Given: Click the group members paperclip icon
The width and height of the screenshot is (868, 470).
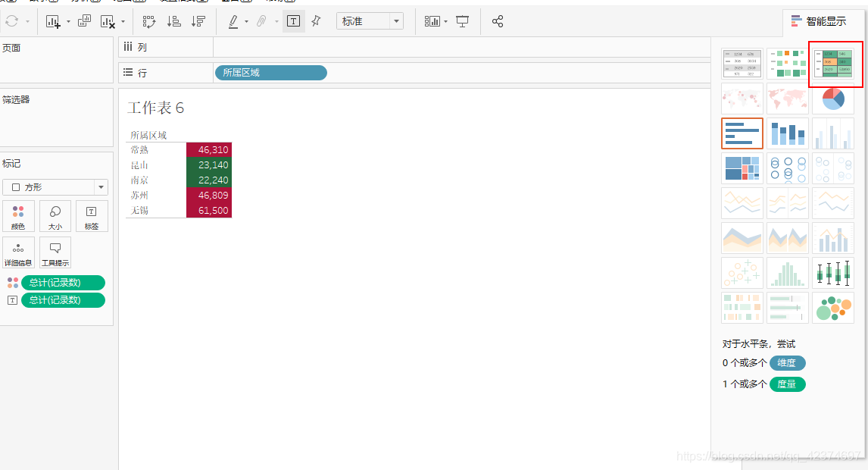Looking at the screenshot, I should (261, 22).
